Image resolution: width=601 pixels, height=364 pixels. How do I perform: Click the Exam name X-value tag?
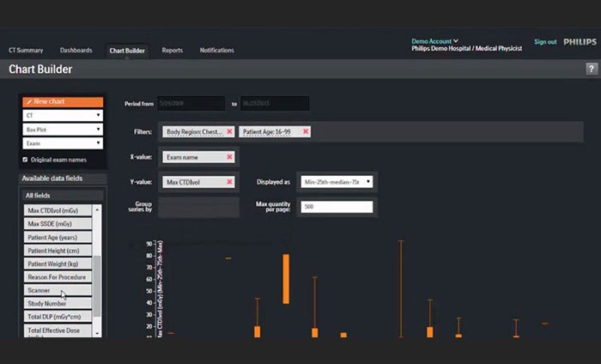198,157
